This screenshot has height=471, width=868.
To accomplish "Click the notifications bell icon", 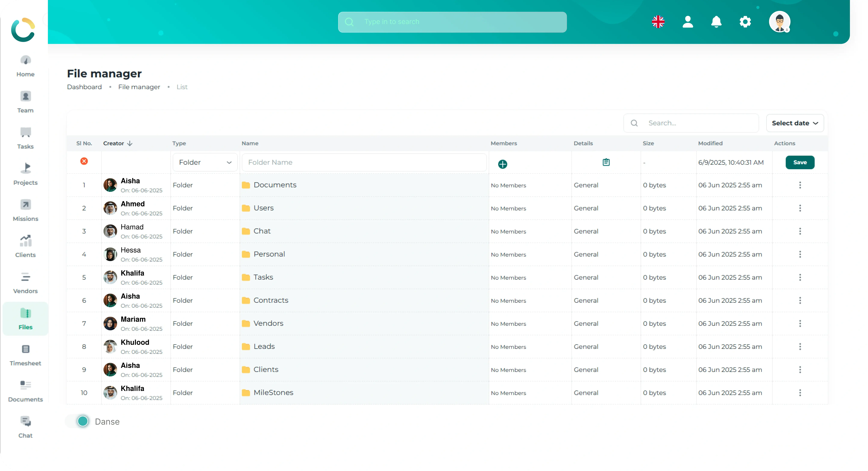I will (716, 22).
